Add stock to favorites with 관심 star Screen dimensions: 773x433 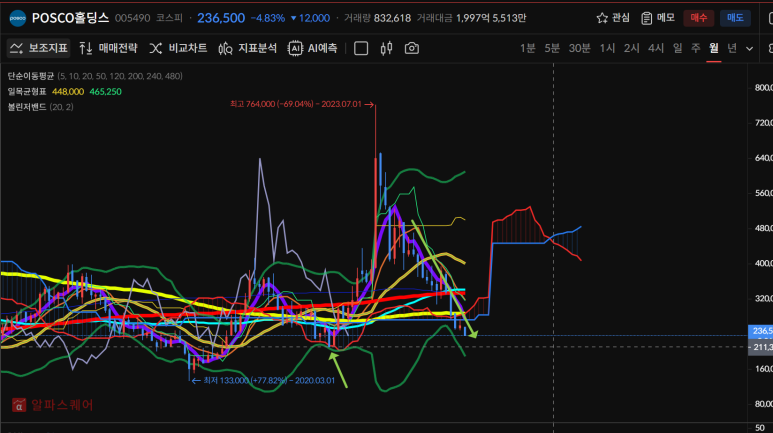(613, 18)
